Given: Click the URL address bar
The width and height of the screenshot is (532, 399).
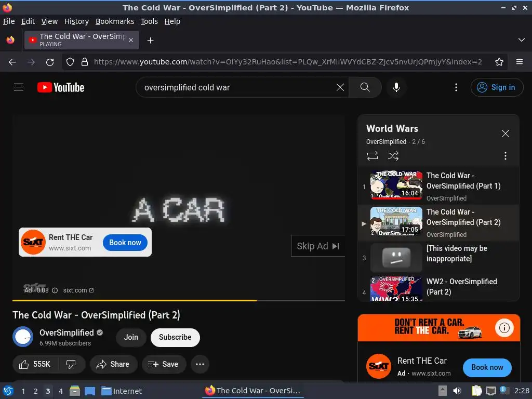Looking at the screenshot, I should click(288, 62).
